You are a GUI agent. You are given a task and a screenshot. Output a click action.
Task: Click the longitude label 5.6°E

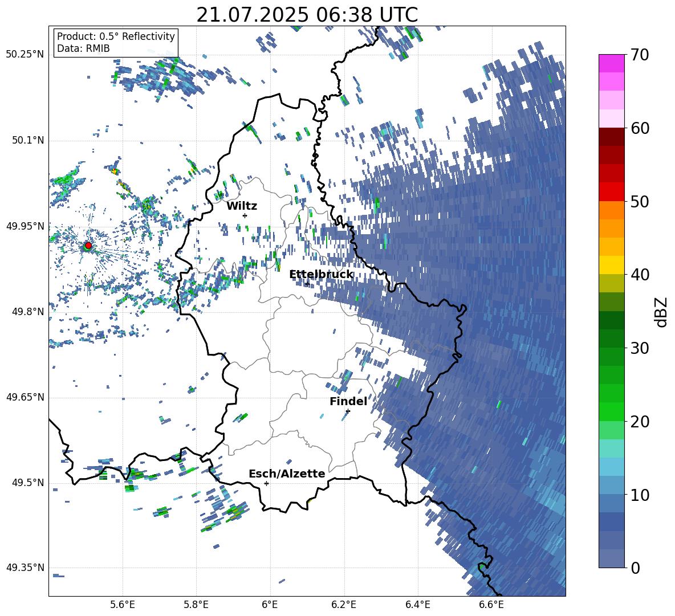(123, 605)
